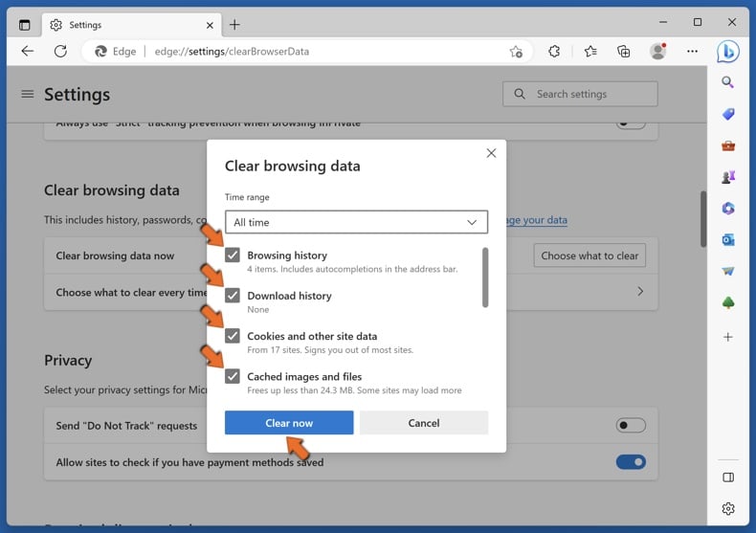
Task: Hide sidebar using the panel toggle icon
Action: (x=728, y=477)
